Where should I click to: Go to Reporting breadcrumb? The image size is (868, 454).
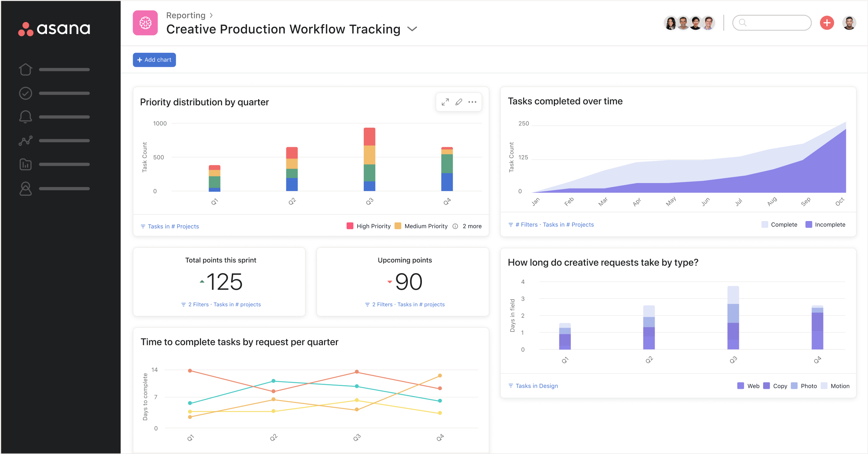pos(185,15)
